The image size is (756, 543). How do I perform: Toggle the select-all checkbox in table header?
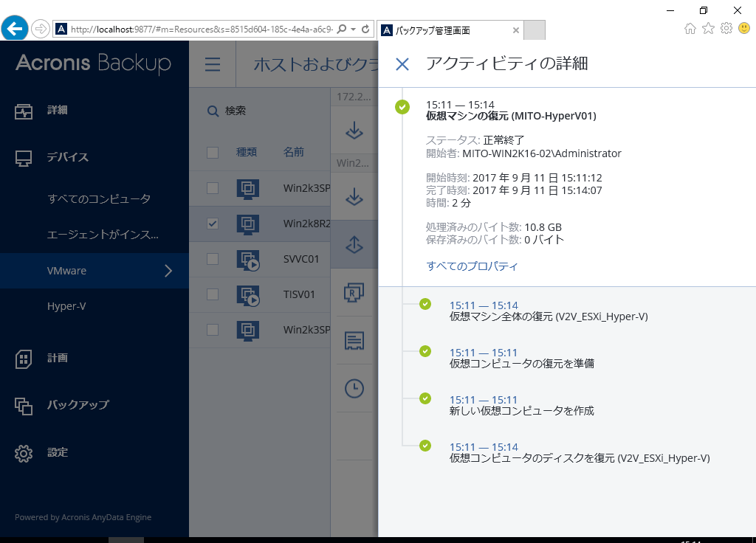point(213,153)
